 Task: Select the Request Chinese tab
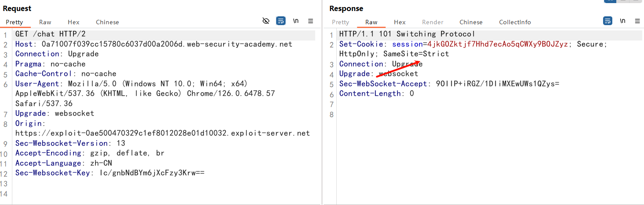pyautogui.click(x=107, y=22)
